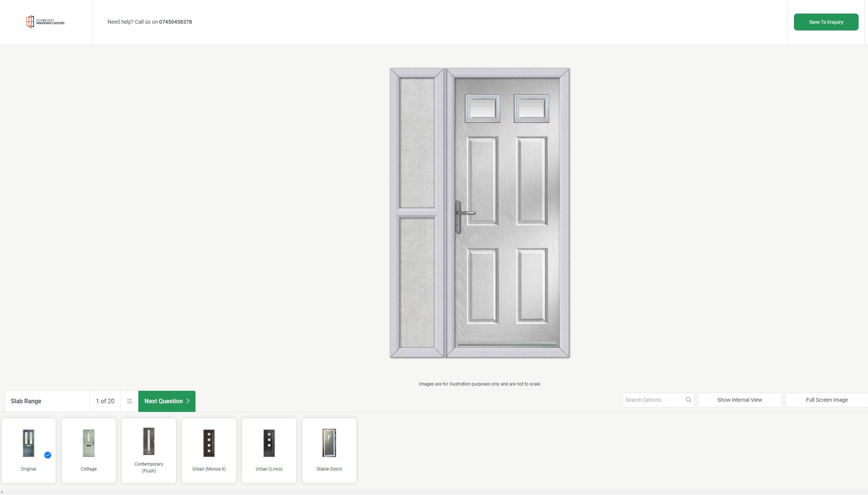Click the Next Question button

click(167, 401)
